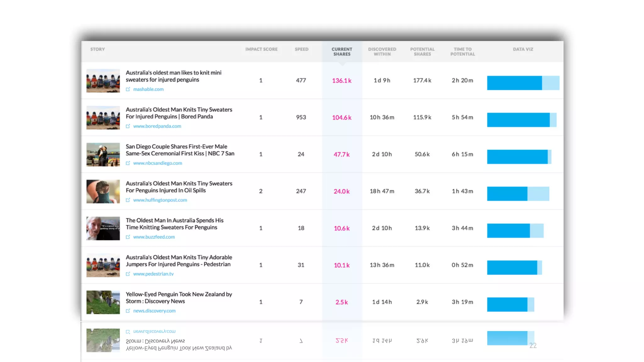
Task: Click external link icon beside www.pedestrian.tv
Action: (x=128, y=274)
